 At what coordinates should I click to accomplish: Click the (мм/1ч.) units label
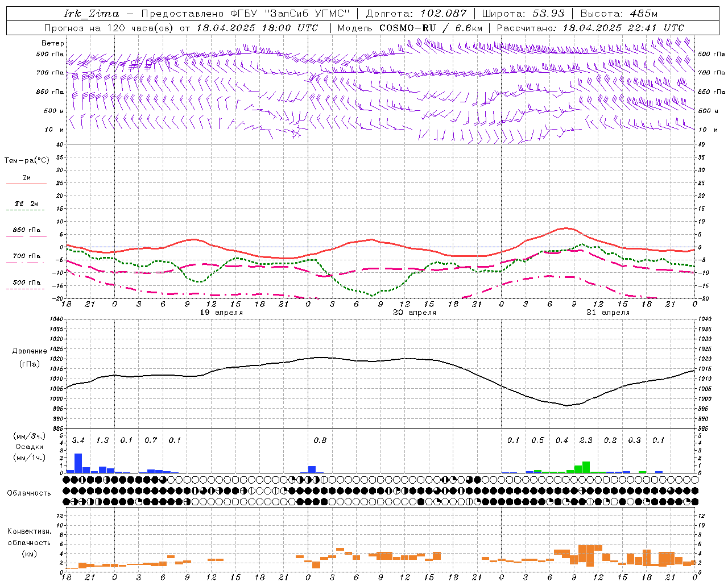point(29,458)
